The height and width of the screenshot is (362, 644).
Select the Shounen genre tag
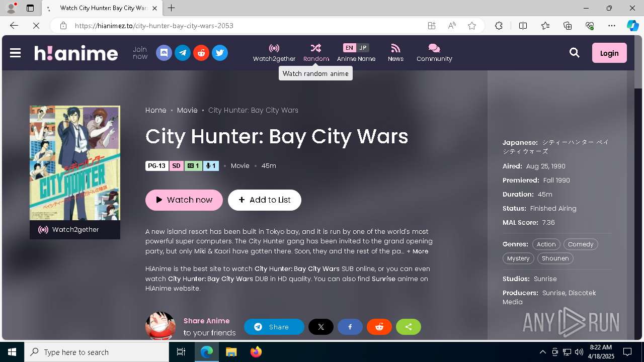tap(555, 258)
